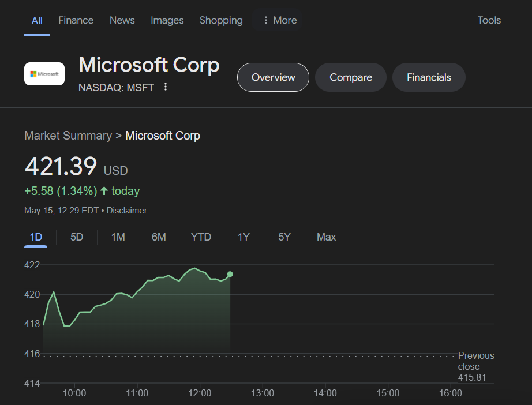Switch chart to 6M range

159,237
